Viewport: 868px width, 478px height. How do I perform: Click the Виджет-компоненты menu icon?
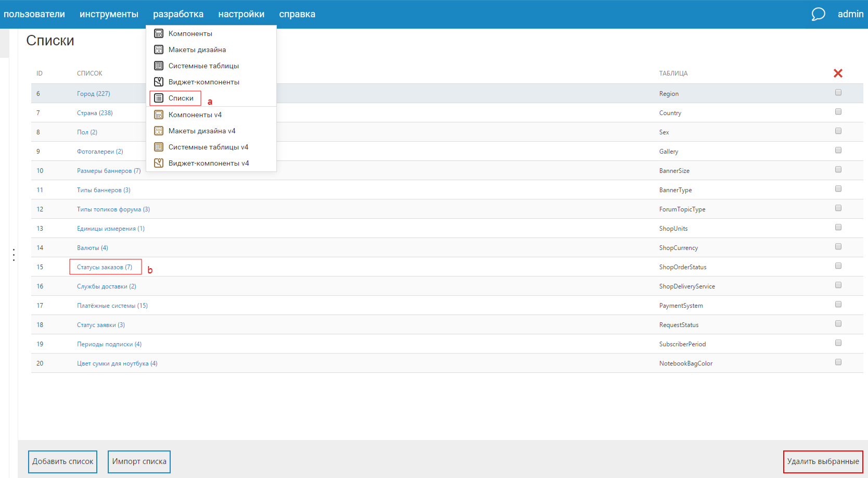(x=159, y=82)
